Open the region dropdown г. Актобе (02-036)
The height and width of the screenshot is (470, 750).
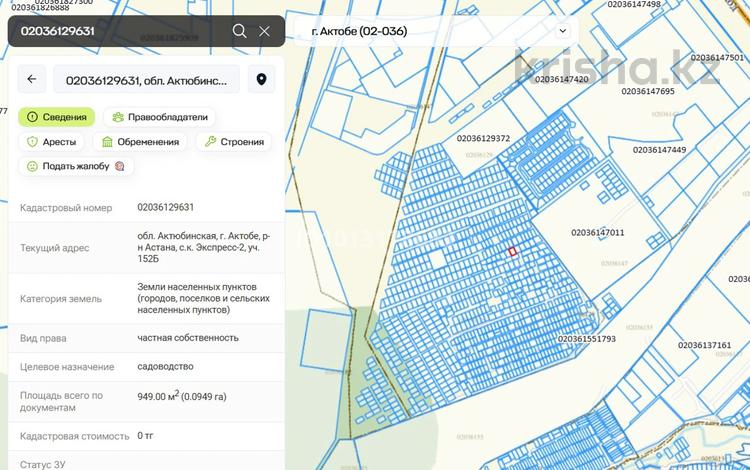[x=435, y=31]
